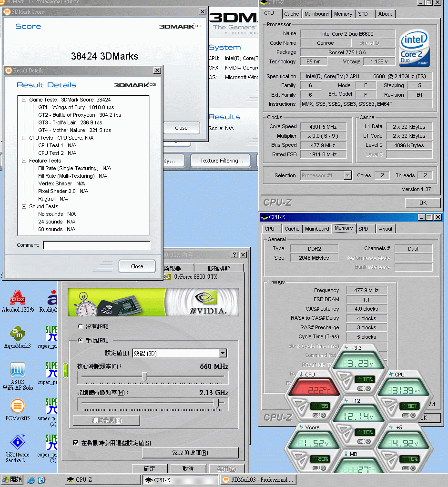The width and height of the screenshot is (448, 487).
Task: Click the Result Details title bar icon
Action: [9, 71]
